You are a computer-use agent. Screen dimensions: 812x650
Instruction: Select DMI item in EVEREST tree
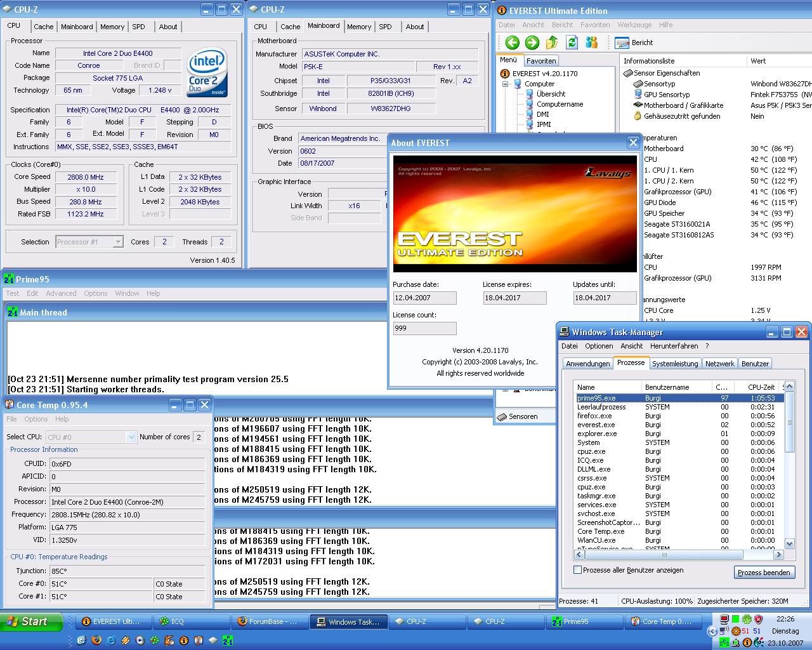543,114
